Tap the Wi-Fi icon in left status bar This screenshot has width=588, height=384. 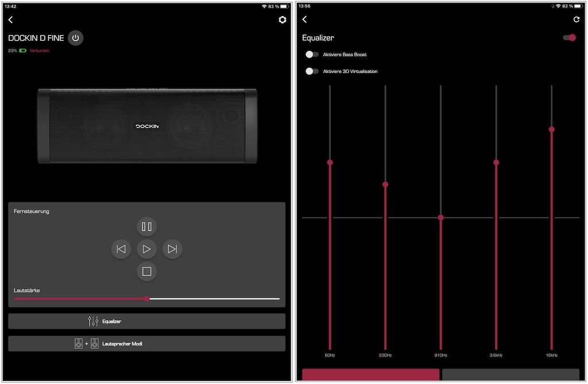point(264,6)
